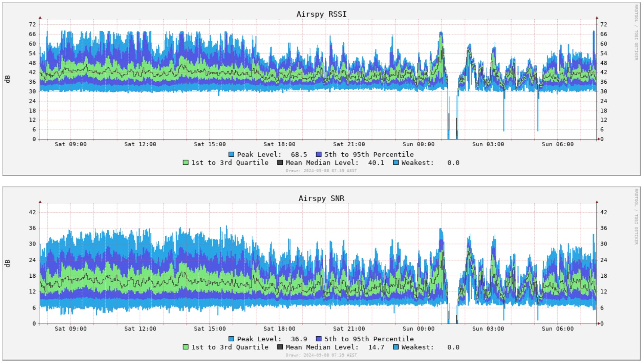
Task: Click the 1st to 3rd Quartile green swatch in RSSI legend
Action: click(x=186, y=163)
